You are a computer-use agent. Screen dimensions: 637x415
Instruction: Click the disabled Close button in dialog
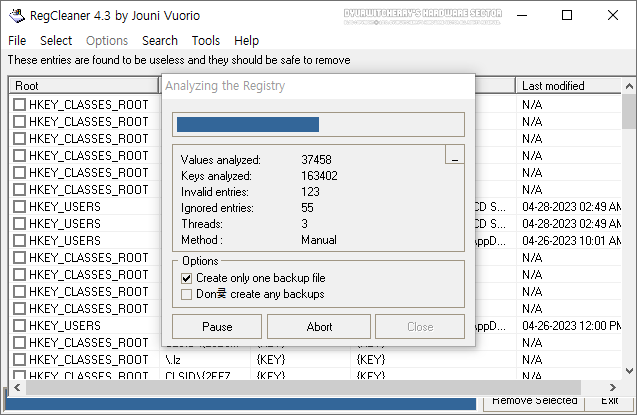(x=420, y=326)
